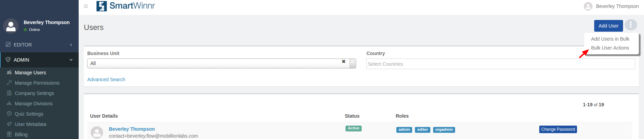Screen dimensions: 644x139
Task: Click the Add User button
Action: [x=608, y=26]
